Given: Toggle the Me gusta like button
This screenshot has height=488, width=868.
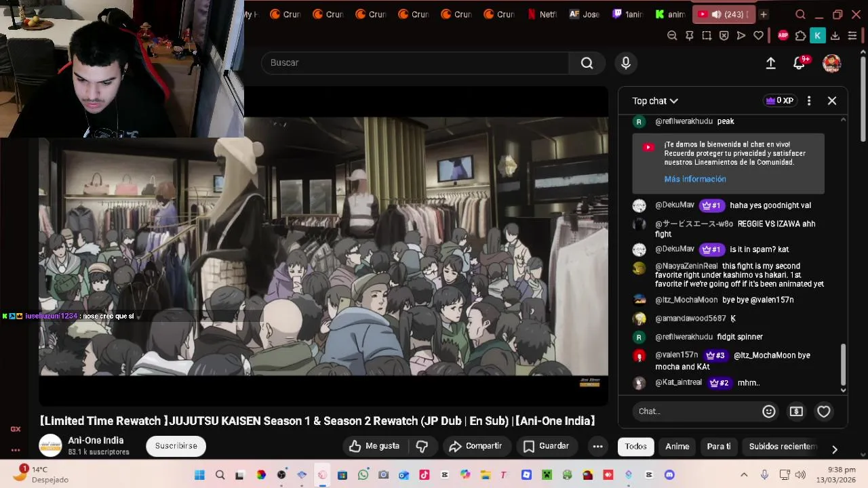Looking at the screenshot, I should [374, 446].
